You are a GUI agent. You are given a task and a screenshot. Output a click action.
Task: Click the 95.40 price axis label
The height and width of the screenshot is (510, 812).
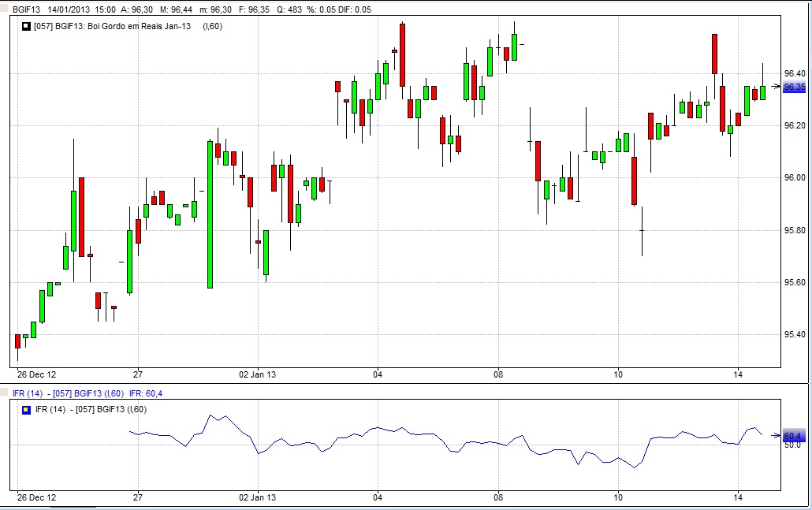[x=795, y=335]
